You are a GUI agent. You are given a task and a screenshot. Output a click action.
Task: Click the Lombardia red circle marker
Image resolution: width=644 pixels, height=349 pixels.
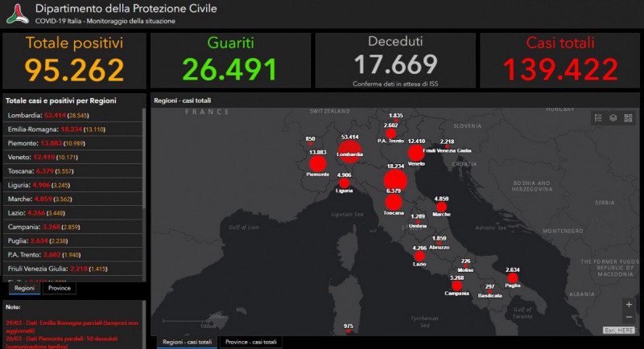click(x=349, y=151)
